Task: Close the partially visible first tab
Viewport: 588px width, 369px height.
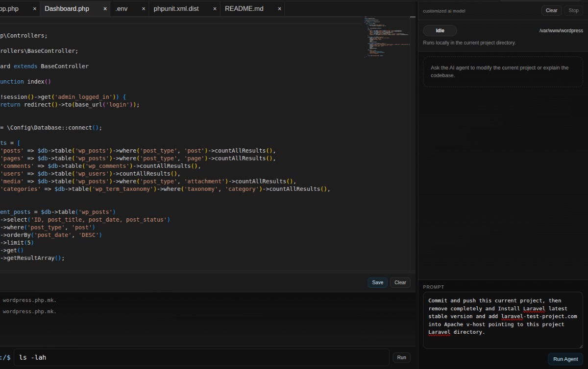Action: [34, 9]
